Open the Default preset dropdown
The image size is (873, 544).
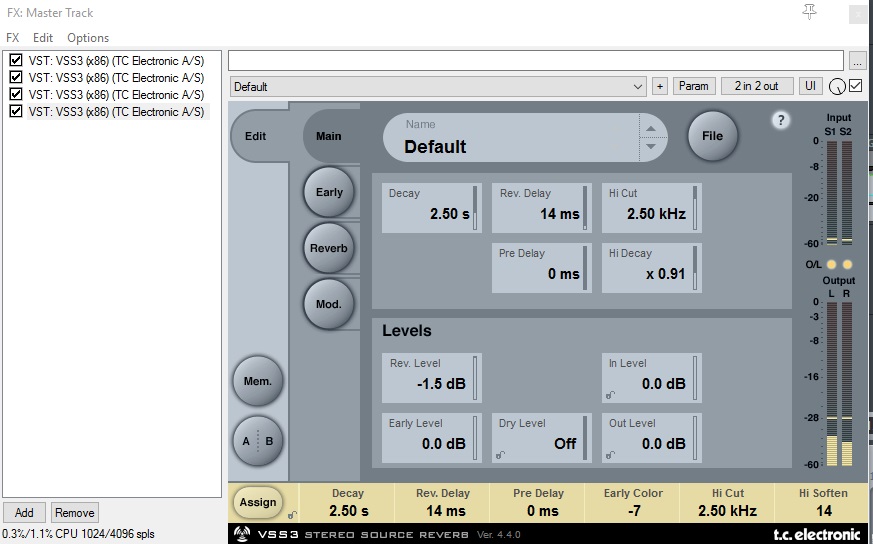point(438,87)
